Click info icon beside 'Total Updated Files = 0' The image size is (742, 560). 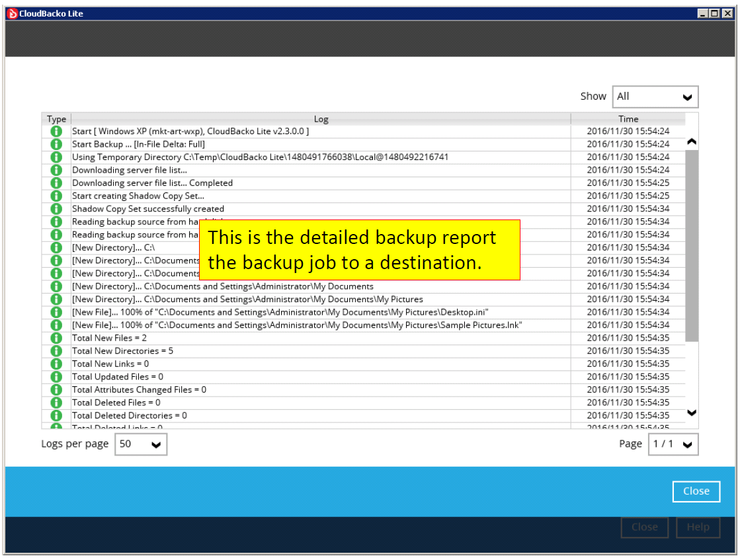[56, 376]
